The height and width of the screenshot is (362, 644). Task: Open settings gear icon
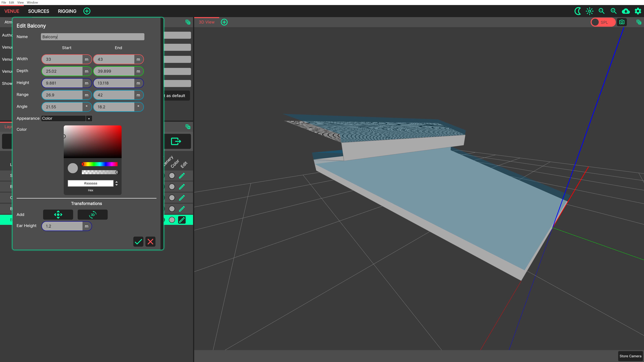[638, 11]
